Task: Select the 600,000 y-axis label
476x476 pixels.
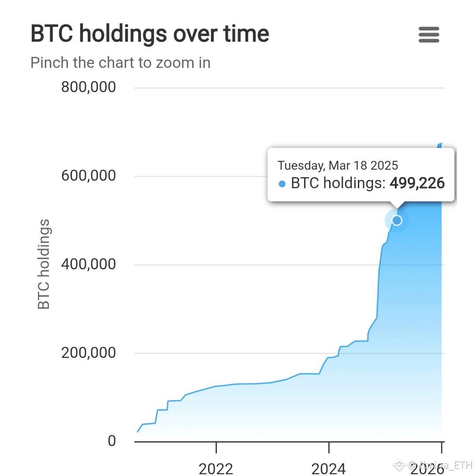Action: tap(89, 175)
